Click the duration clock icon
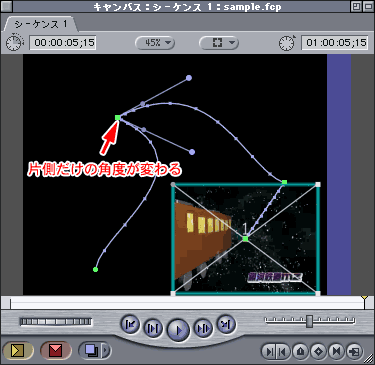This screenshot has width=375, height=365. click(x=14, y=43)
